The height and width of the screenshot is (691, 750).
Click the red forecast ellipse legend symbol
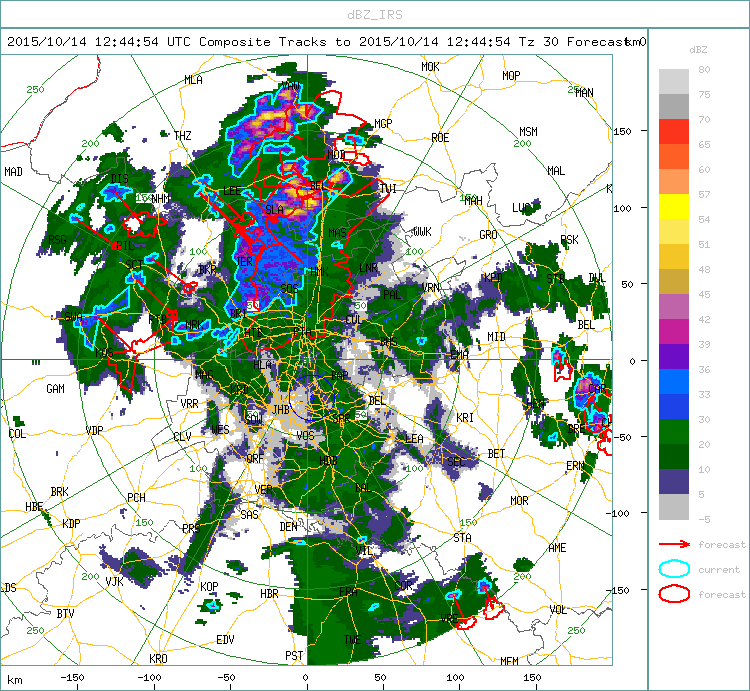click(674, 594)
